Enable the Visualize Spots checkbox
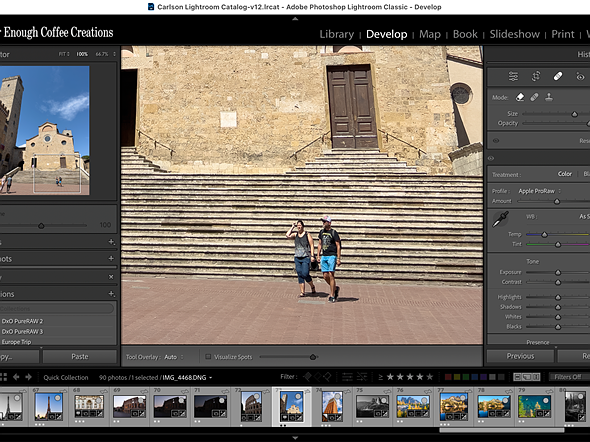The image size is (590, 442). coord(208,357)
